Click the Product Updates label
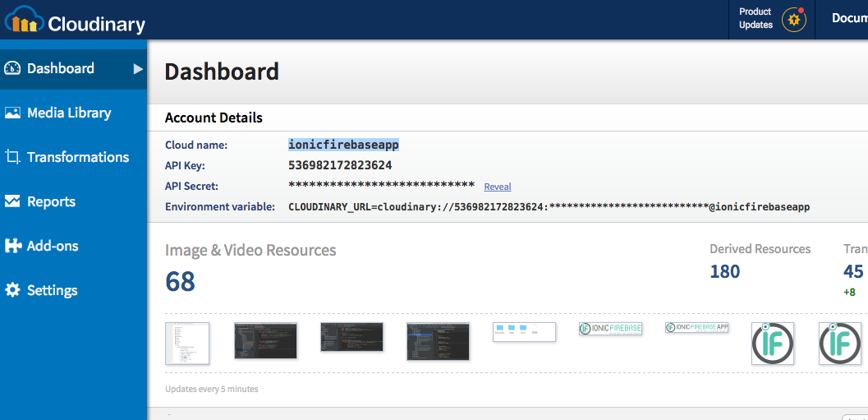868x420 pixels. point(755,18)
